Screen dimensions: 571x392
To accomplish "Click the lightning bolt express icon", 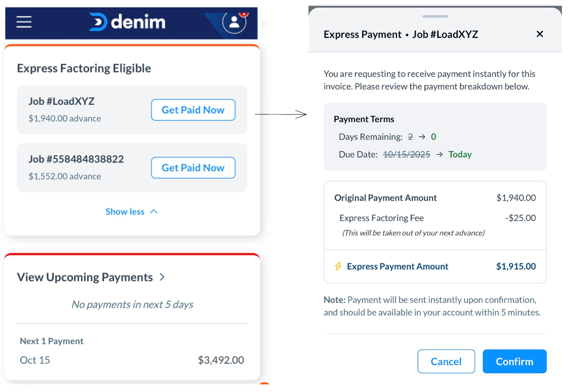I will coord(338,266).
